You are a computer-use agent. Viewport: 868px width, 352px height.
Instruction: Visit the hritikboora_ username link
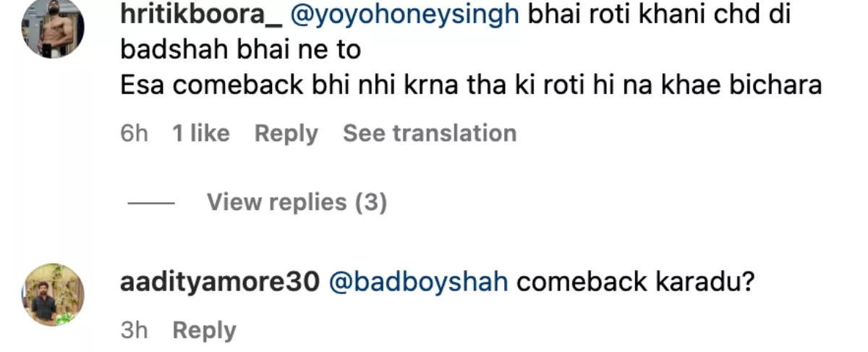click(x=201, y=15)
